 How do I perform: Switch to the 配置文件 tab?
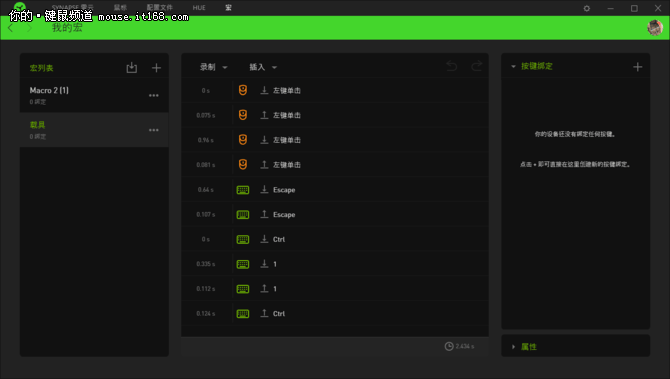(159, 8)
